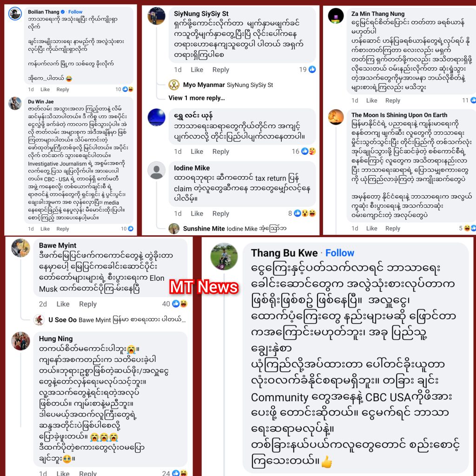Like the Moon Is Shining Upon Earth comment
Image resolution: width=476 pixels, height=476 pixels.
point(371,228)
